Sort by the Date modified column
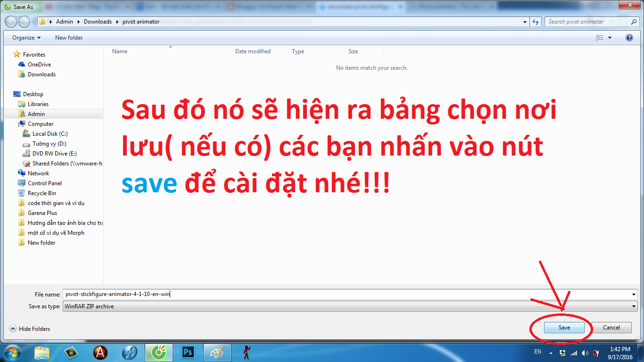This screenshot has height=362, width=644. (x=253, y=51)
